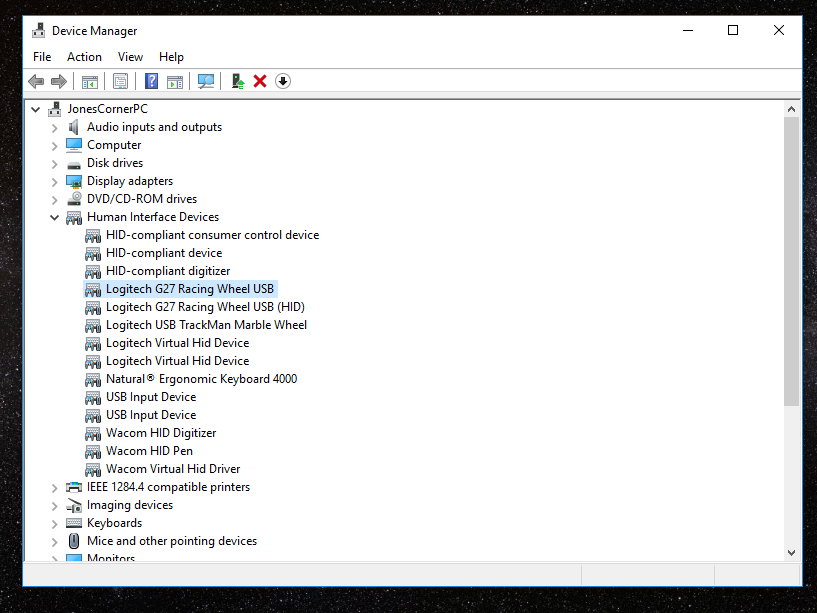Select Wacom Virtual Hid Driver
This screenshot has height=613, width=817.
coord(173,469)
